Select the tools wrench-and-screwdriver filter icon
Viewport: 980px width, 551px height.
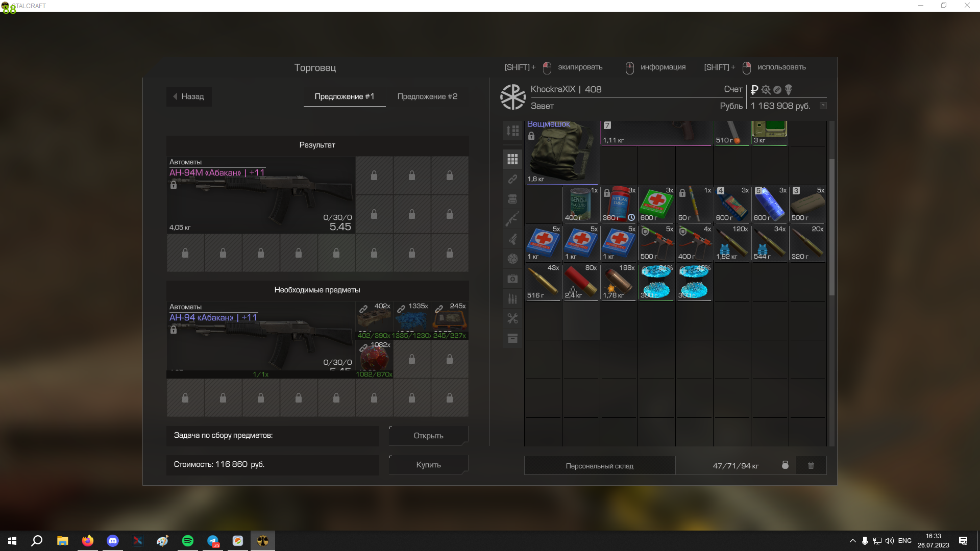pyautogui.click(x=512, y=318)
